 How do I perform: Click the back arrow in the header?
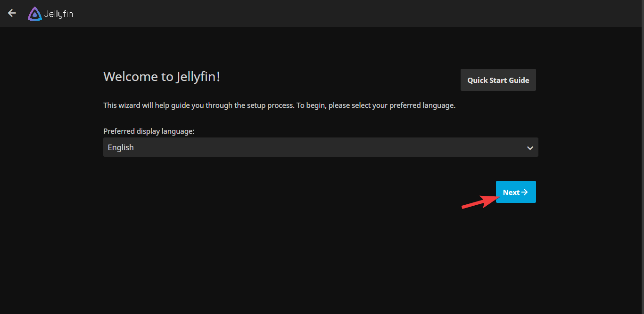click(x=12, y=13)
